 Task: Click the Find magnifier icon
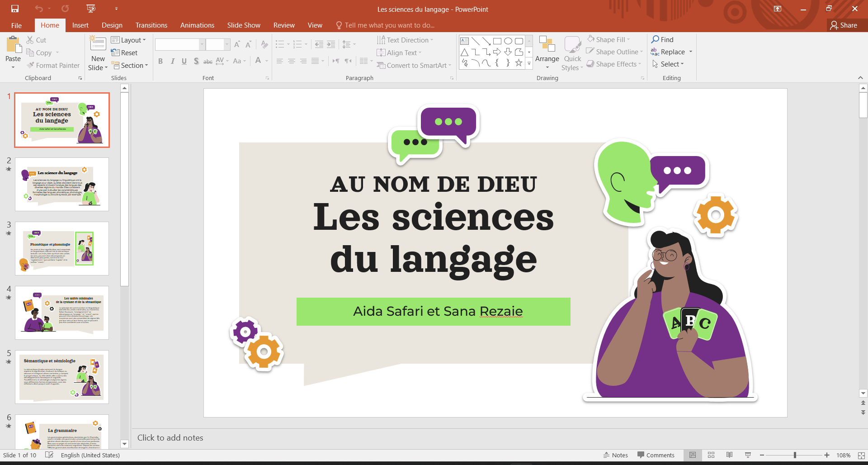click(x=655, y=39)
